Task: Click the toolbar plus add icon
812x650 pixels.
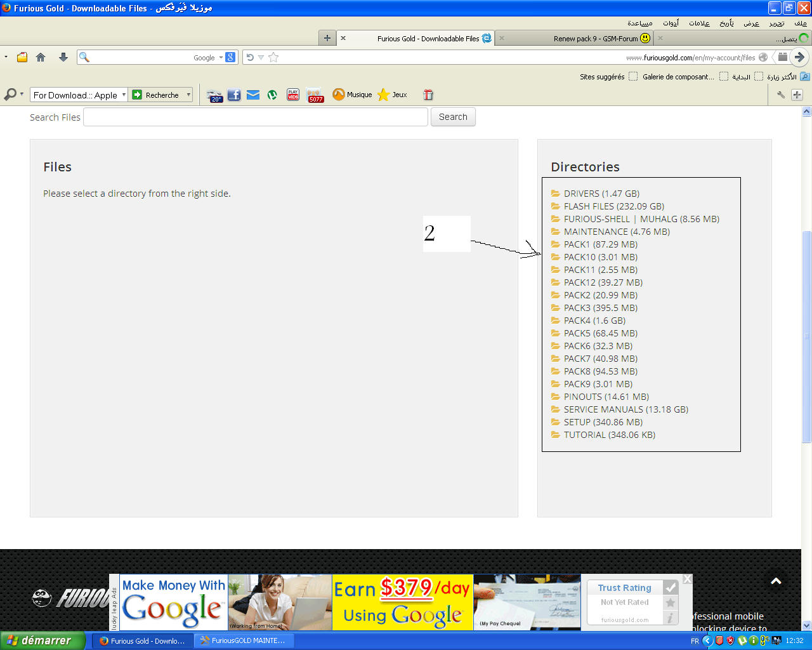Action: pyautogui.click(x=797, y=95)
